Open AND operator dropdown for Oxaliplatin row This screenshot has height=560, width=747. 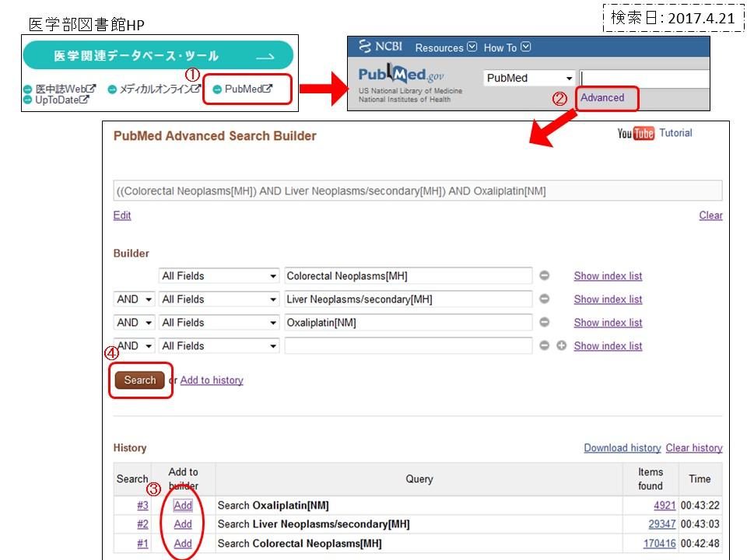point(135,322)
